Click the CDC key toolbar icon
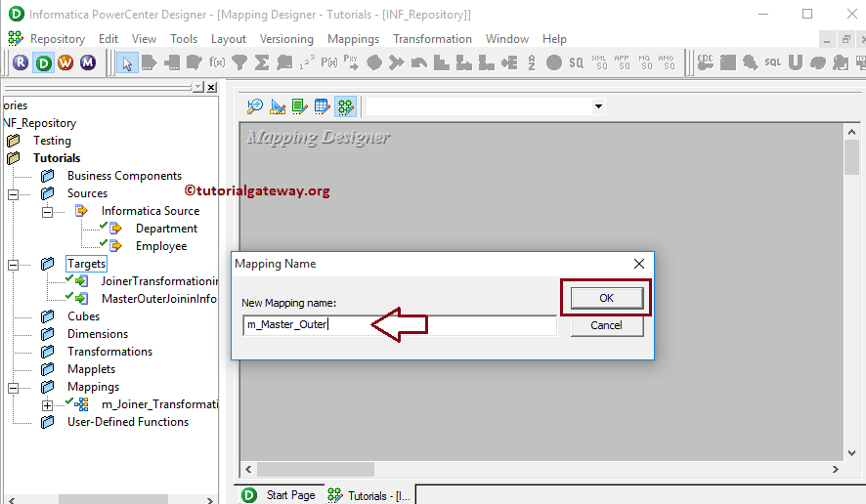The width and height of the screenshot is (866, 504). pos(706,63)
